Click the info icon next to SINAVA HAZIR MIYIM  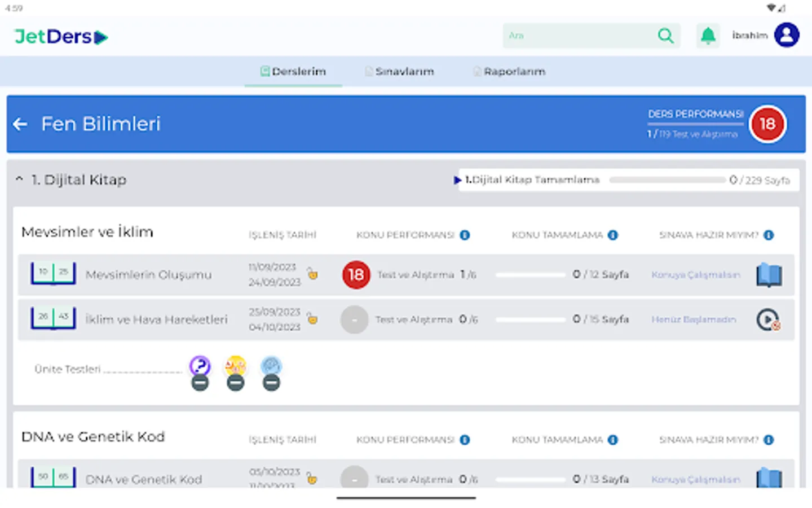(768, 235)
